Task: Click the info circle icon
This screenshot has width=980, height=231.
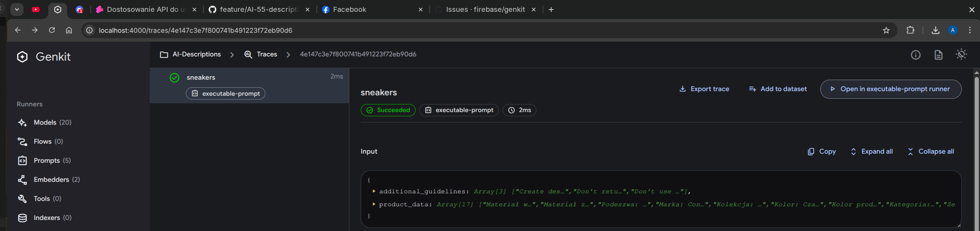Action: tap(915, 55)
